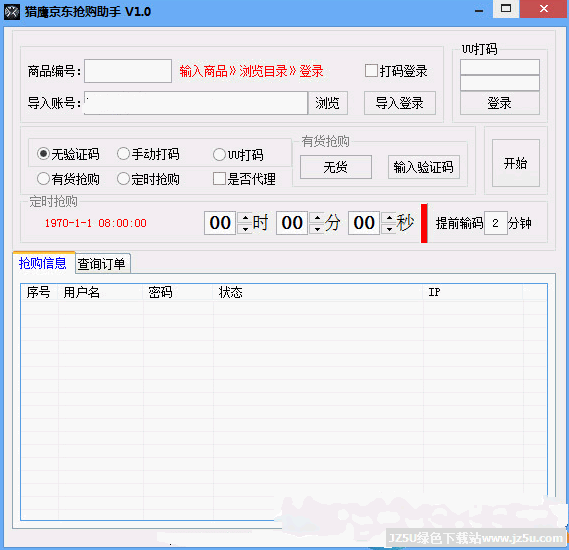
Task: Sort by the 用户名 column header
Action: [x=101, y=292]
